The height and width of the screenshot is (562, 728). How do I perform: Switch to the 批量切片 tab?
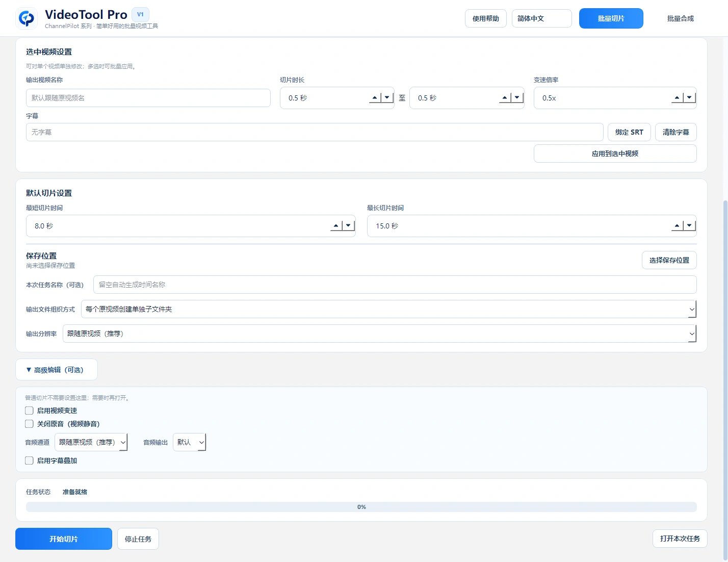pyautogui.click(x=611, y=18)
